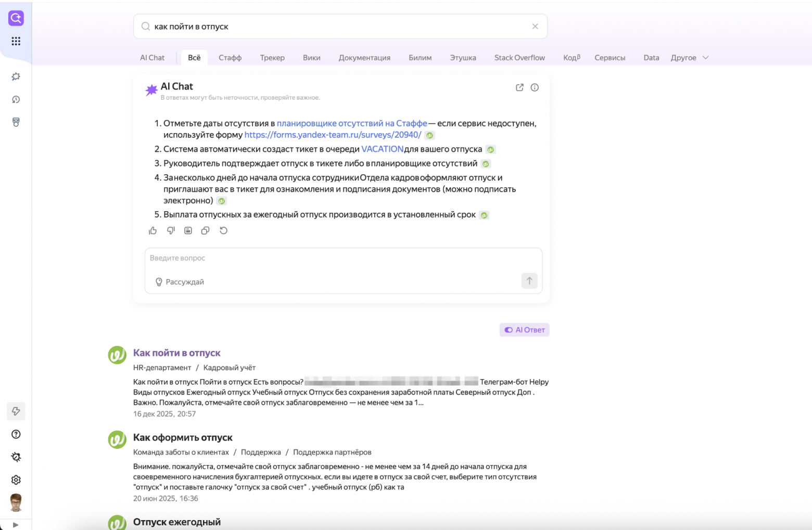Open the "Как пойти в отпуск" result title
This screenshot has height=530, width=812.
coord(177,353)
